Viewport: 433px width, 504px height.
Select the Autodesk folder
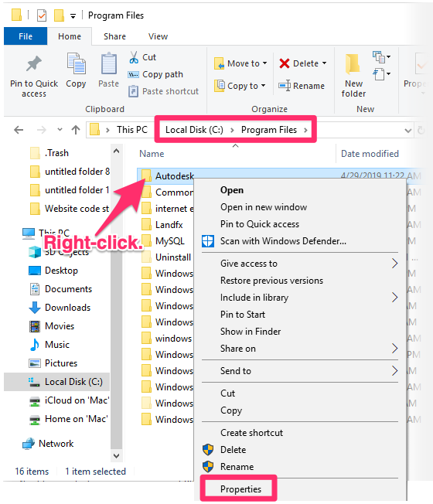click(x=167, y=175)
